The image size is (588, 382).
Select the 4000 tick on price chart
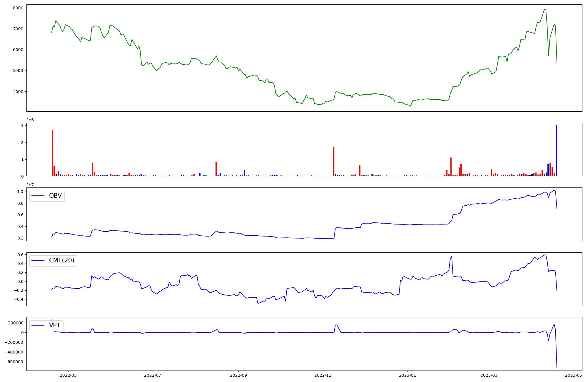coord(18,92)
